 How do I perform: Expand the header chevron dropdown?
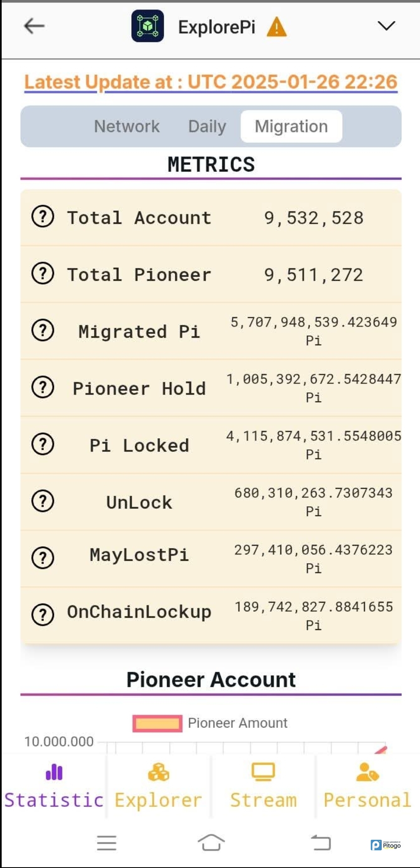tap(386, 26)
